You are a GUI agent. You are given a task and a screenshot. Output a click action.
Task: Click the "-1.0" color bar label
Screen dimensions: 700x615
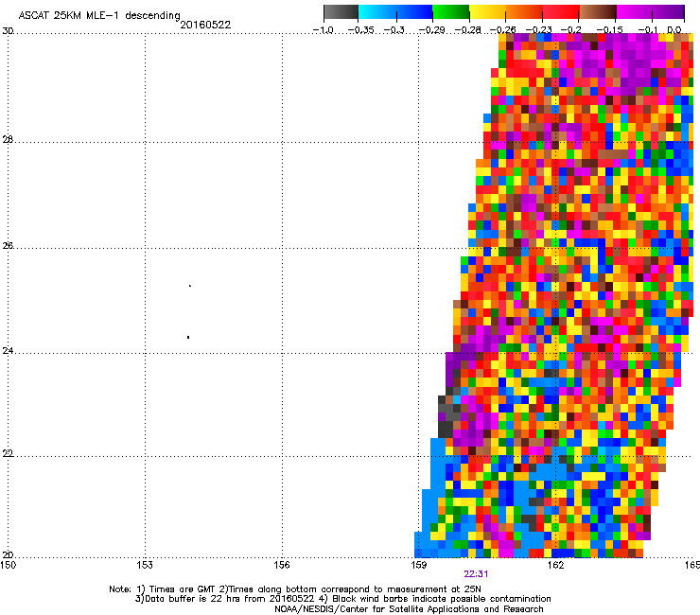pos(324,30)
